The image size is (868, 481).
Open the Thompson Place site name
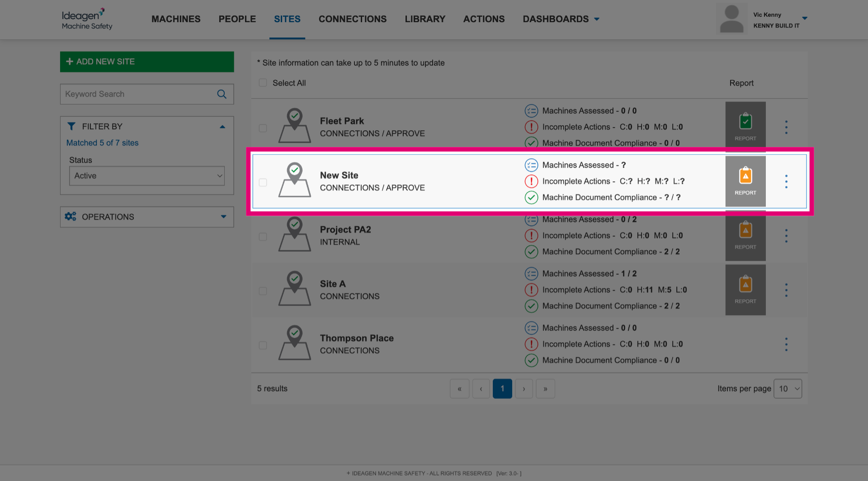[357, 338]
